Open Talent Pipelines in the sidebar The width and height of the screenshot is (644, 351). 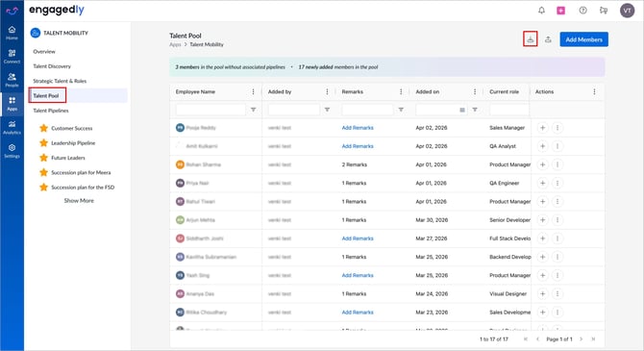[51, 111]
